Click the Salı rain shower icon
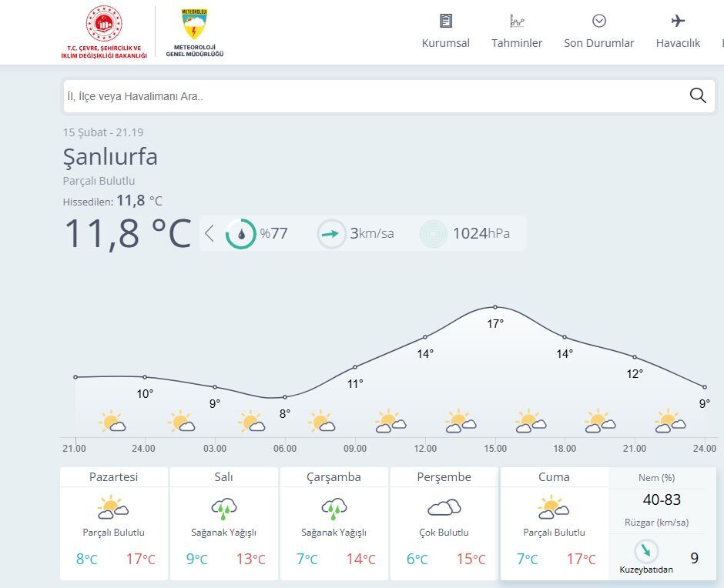 pyautogui.click(x=224, y=509)
